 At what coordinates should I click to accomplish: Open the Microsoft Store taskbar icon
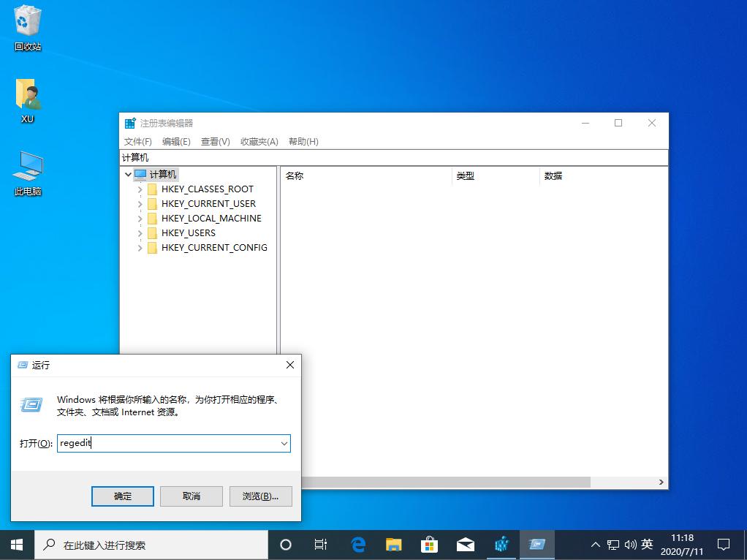click(x=429, y=545)
